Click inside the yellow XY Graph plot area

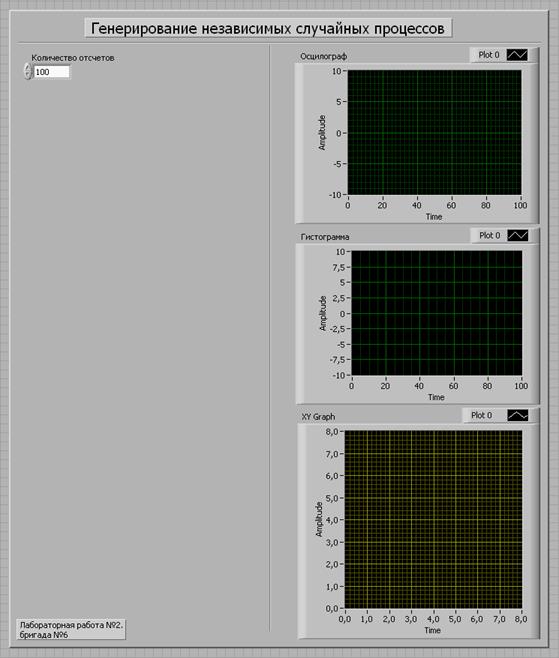point(433,520)
